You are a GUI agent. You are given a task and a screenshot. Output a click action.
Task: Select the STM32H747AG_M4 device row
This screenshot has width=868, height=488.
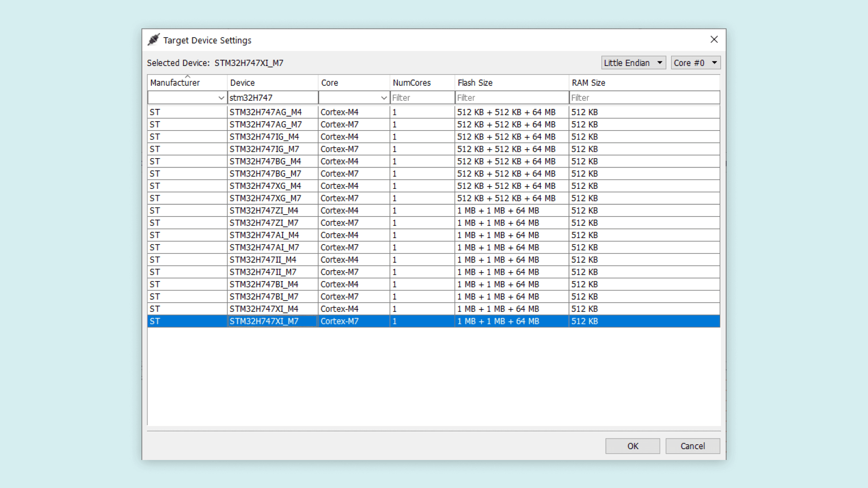click(265, 112)
